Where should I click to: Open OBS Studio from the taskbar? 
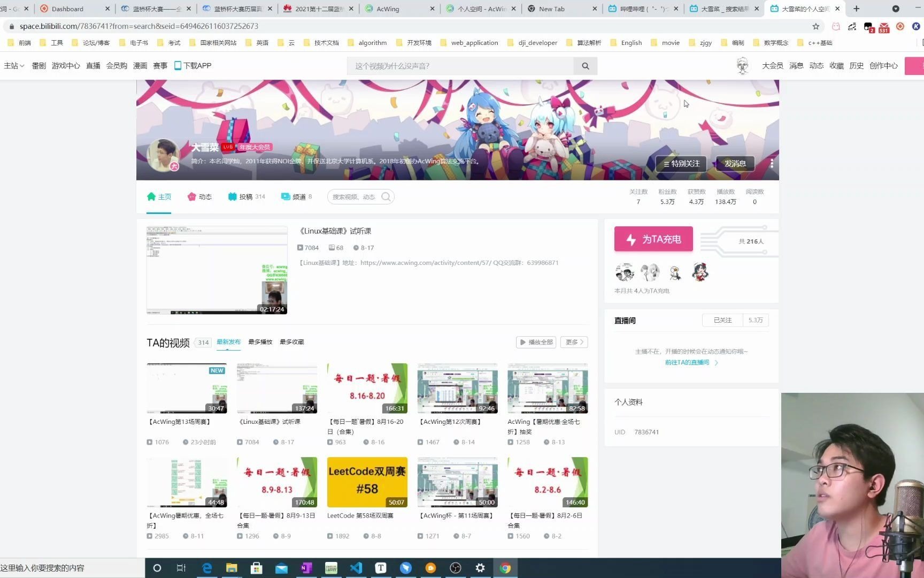(x=456, y=568)
